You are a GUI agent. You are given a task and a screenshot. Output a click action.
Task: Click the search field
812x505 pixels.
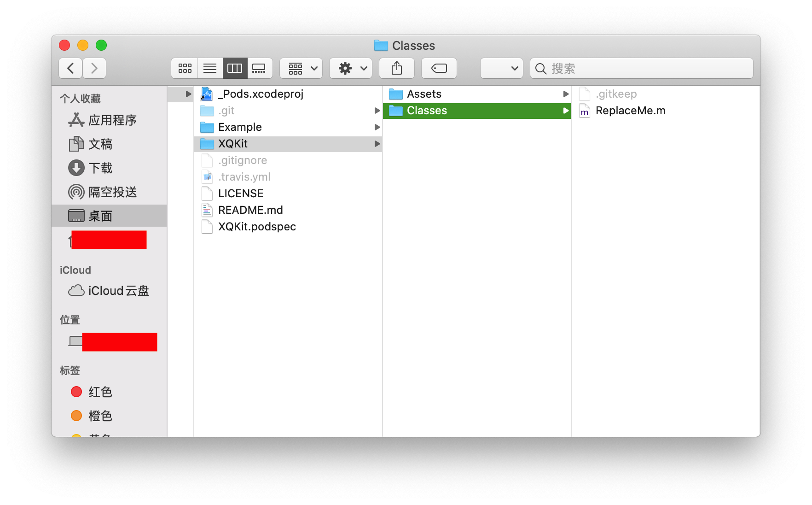coord(642,68)
